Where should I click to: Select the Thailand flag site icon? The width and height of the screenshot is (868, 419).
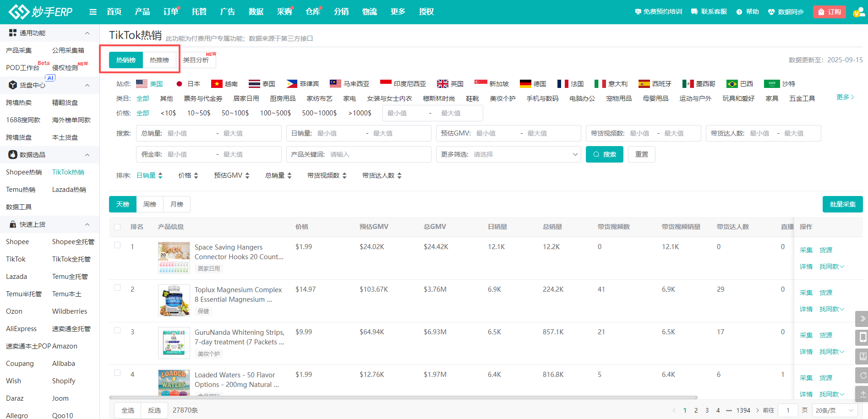pyautogui.click(x=254, y=84)
